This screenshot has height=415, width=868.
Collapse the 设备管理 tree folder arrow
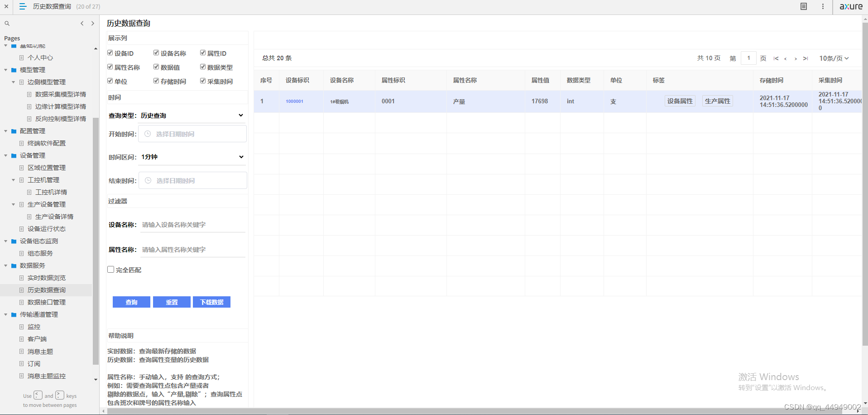click(x=6, y=155)
